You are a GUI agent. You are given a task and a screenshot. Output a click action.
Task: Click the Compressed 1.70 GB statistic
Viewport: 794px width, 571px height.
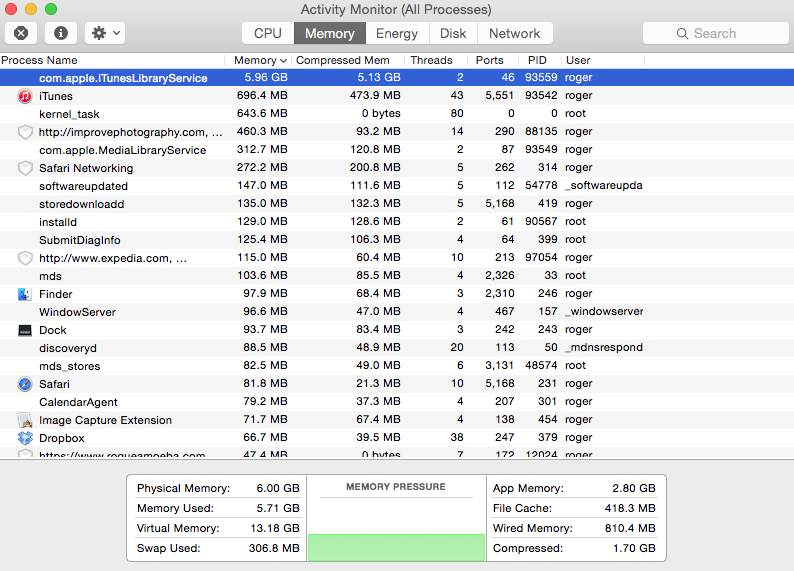[574, 548]
